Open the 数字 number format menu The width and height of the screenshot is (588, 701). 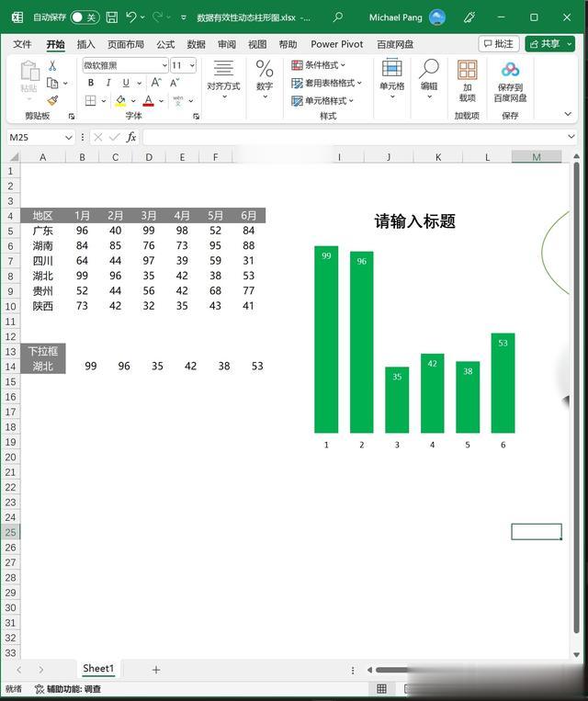tap(265, 80)
